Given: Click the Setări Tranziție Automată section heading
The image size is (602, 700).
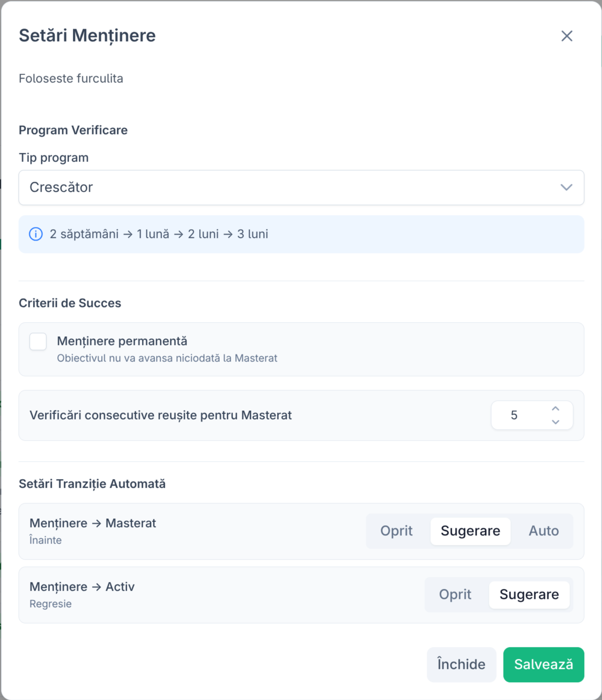Looking at the screenshot, I should click(92, 484).
